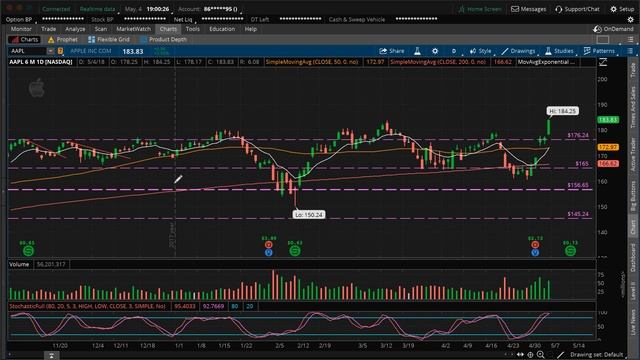Open the chart grid layout selector

(x=603, y=40)
